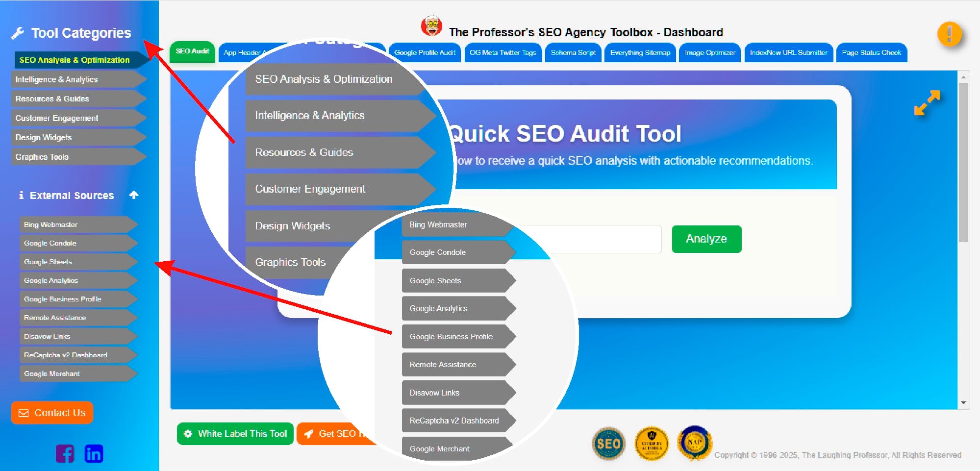
Task: Click the wrench icon beside Tool Categories
Action: click(x=18, y=33)
